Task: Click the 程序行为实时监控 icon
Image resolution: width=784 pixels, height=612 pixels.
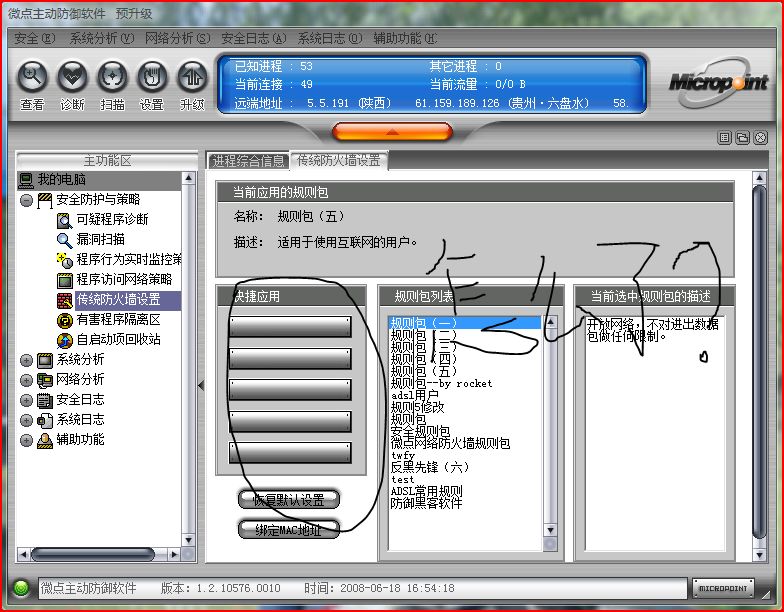Action: [x=64, y=260]
